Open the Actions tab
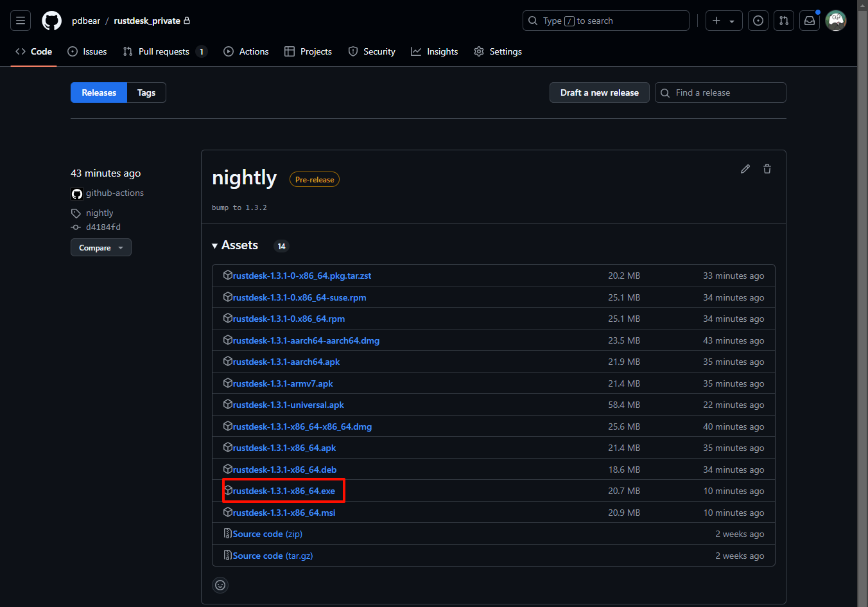This screenshot has width=868, height=607. coord(246,51)
